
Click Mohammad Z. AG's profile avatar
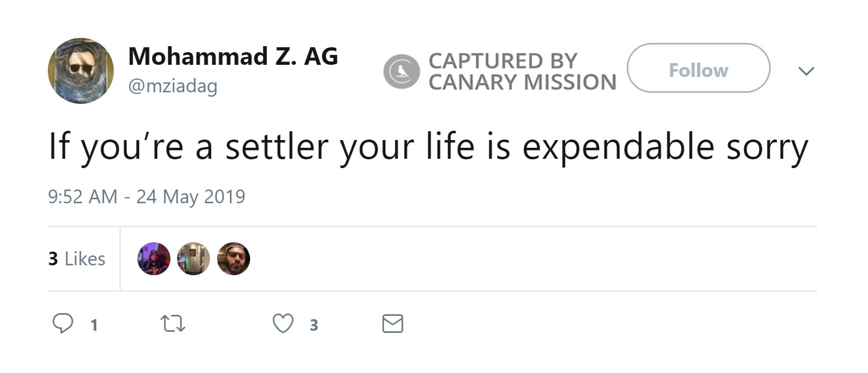point(80,70)
